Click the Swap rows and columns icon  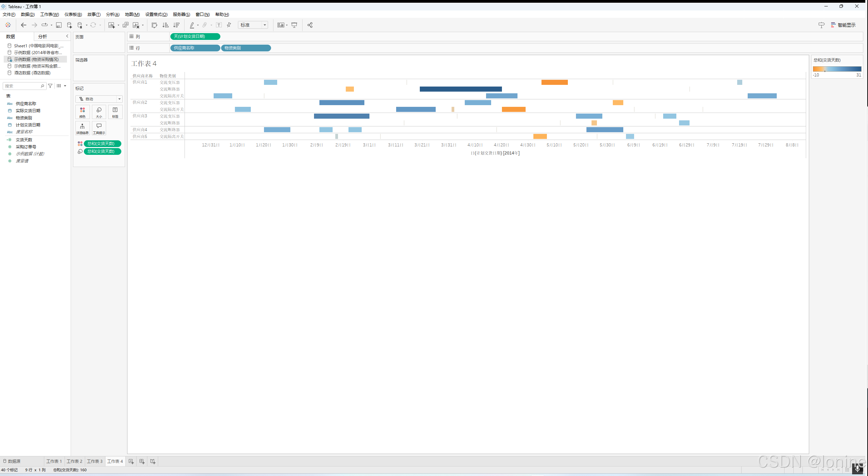pyautogui.click(x=154, y=25)
